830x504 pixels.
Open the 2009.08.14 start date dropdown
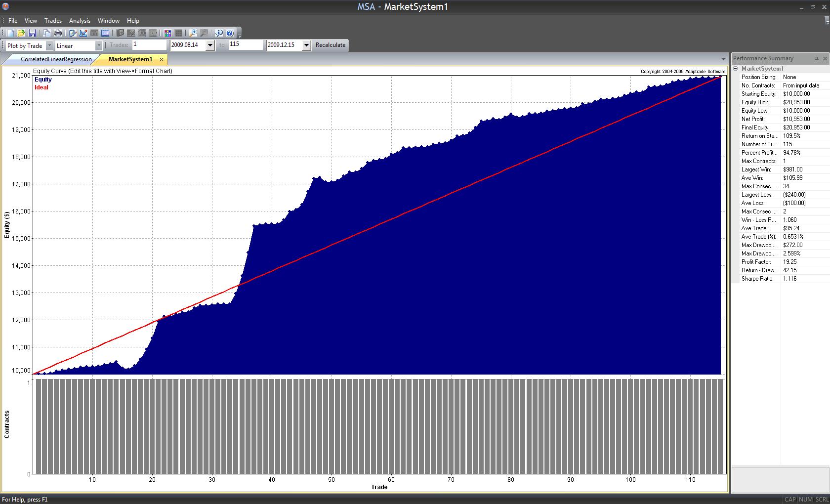pyautogui.click(x=210, y=45)
